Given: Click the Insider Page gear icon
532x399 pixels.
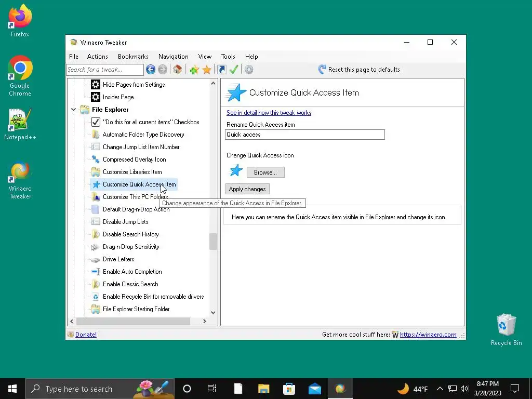Looking at the screenshot, I should [96, 97].
